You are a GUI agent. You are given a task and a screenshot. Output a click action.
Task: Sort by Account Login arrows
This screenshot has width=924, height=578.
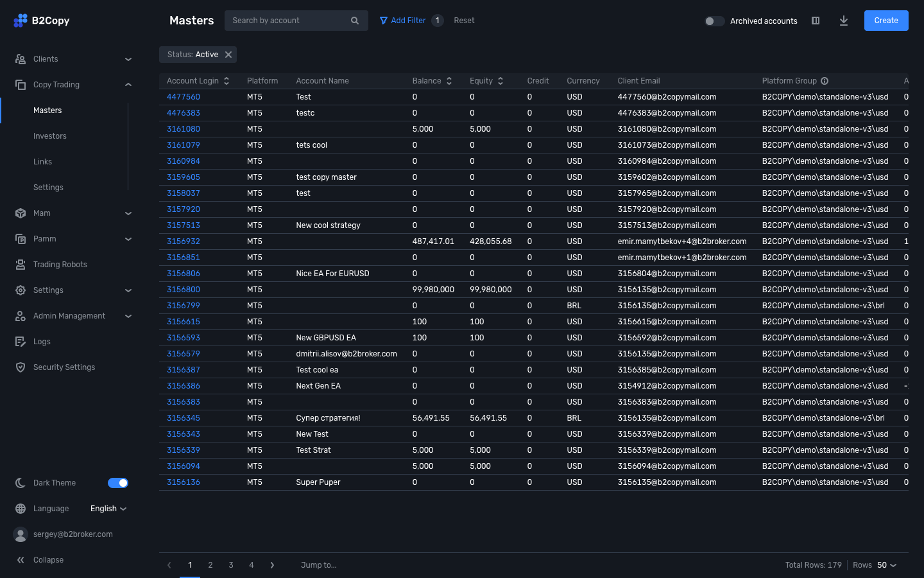coord(227,81)
